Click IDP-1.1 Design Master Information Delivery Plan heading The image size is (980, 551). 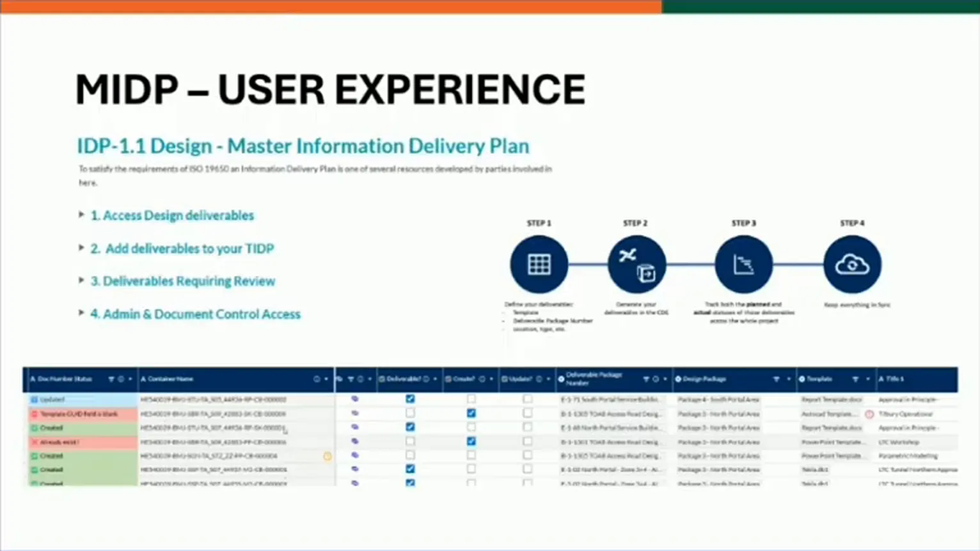(303, 146)
